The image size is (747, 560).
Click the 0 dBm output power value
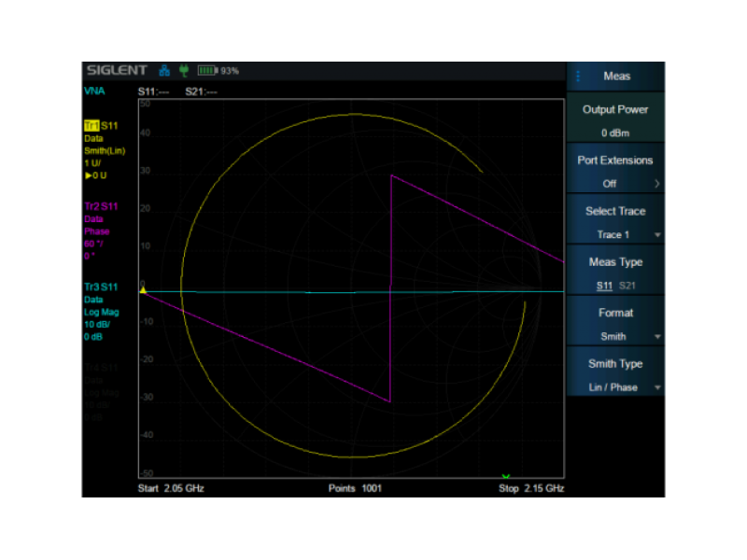615,133
